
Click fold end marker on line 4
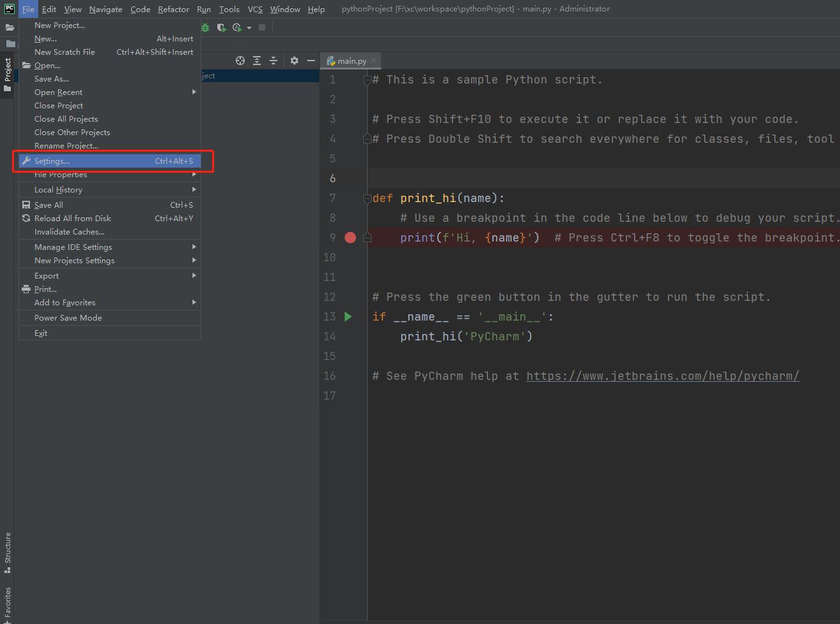367,139
